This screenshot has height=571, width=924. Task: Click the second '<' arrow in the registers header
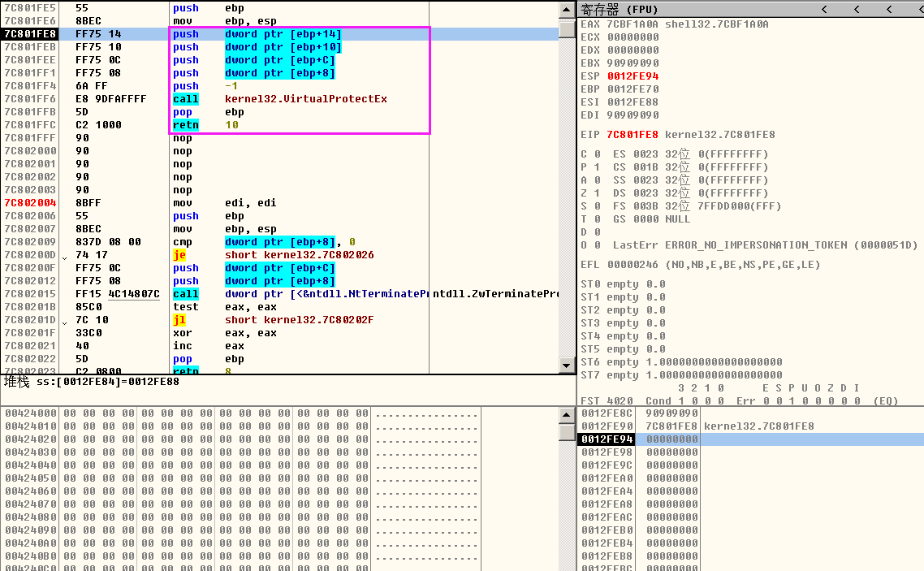coord(857,10)
